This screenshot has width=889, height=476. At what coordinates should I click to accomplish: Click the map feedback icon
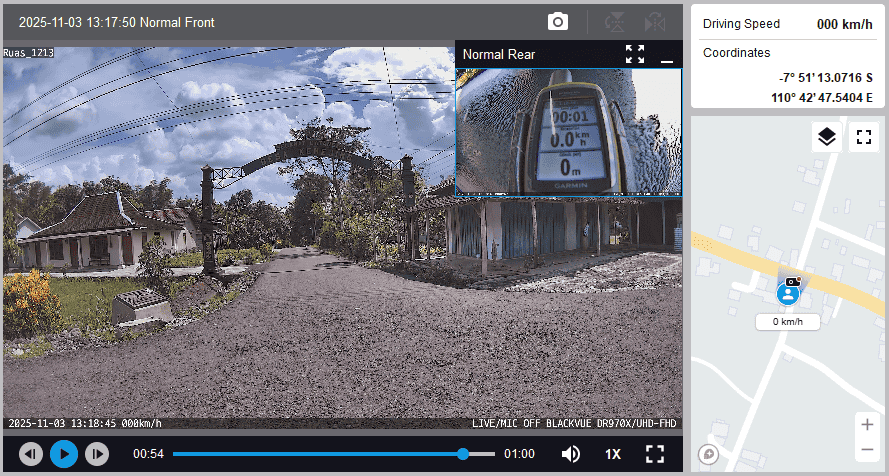[x=709, y=454]
